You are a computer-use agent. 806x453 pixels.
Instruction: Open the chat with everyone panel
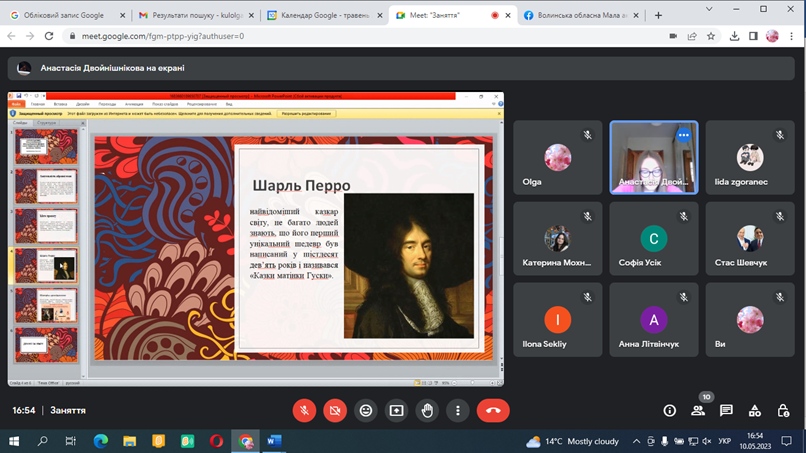tap(726, 411)
